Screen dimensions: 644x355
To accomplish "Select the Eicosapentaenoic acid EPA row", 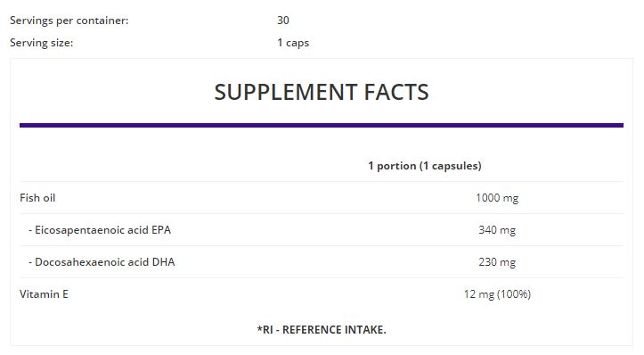I will (x=322, y=230).
